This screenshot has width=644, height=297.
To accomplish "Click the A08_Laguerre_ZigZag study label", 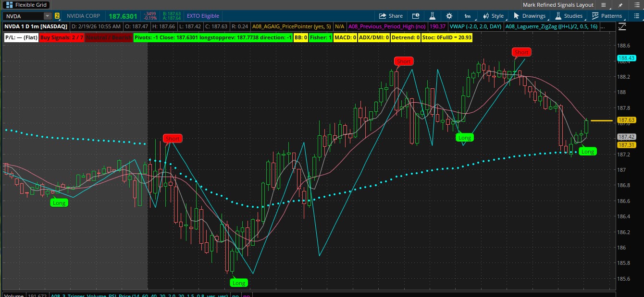I will (x=552, y=27).
